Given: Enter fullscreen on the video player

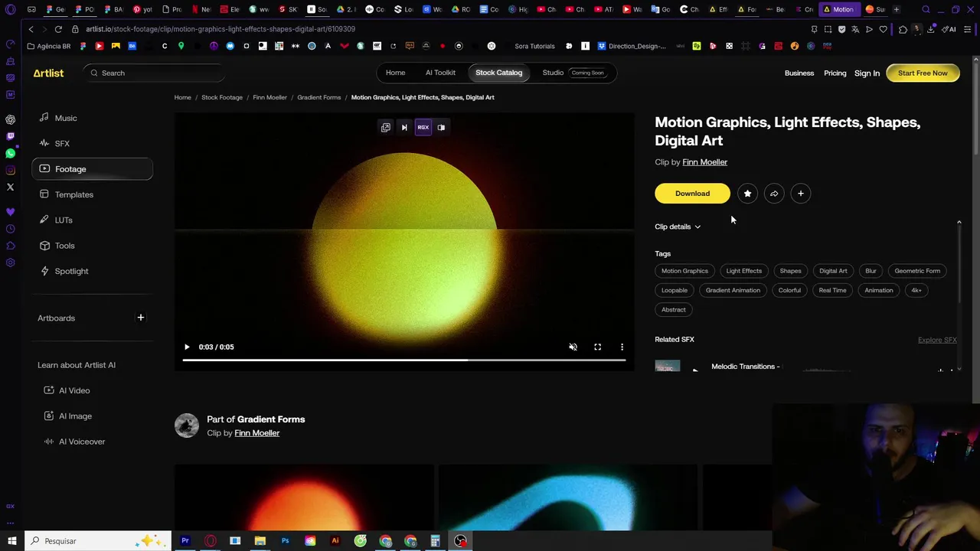Looking at the screenshot, I should coord(597,347).
